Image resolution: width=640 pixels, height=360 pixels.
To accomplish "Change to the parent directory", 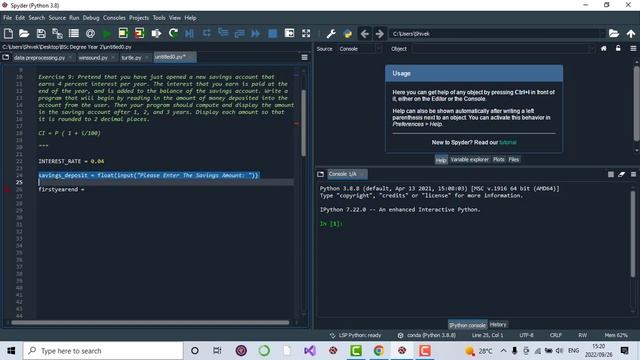I will 631,33.
